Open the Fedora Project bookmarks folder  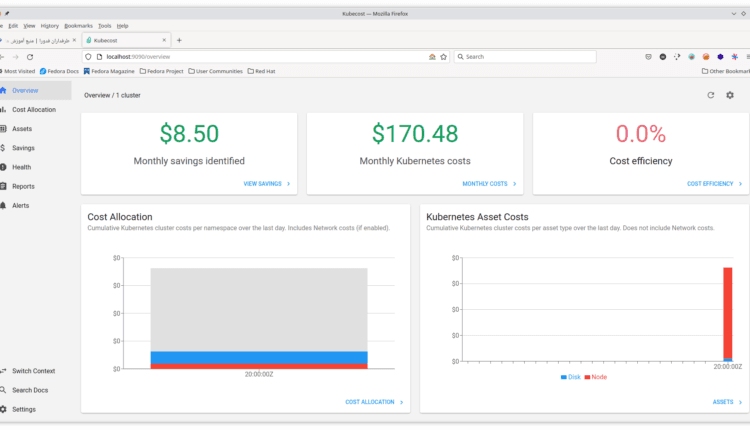click(x=163, y=71)
